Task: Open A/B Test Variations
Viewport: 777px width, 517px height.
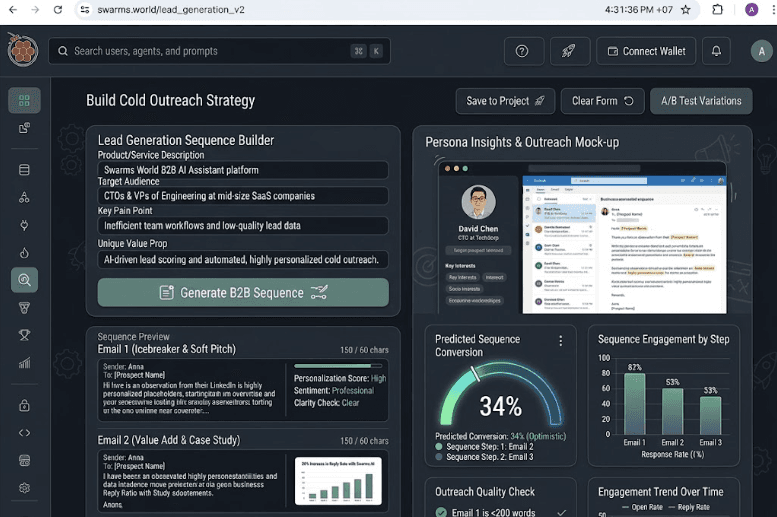Action: [701, 101]
